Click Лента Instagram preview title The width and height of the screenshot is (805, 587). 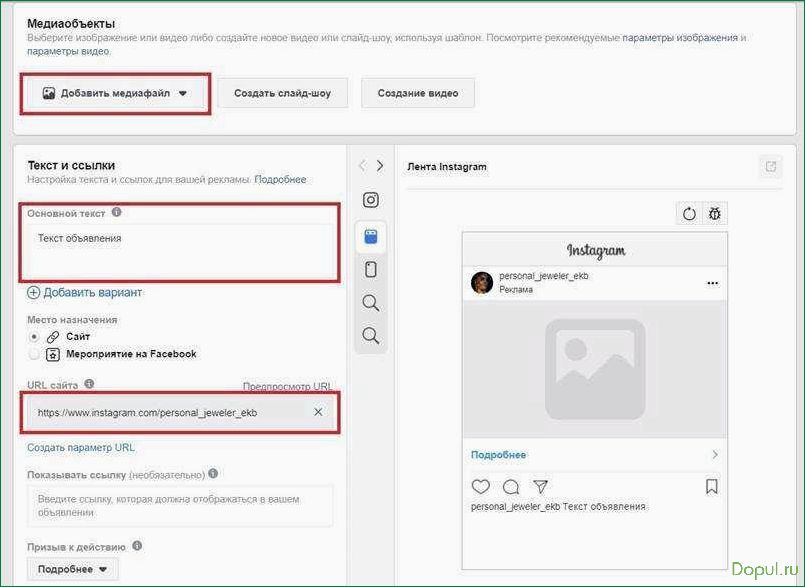447,167
